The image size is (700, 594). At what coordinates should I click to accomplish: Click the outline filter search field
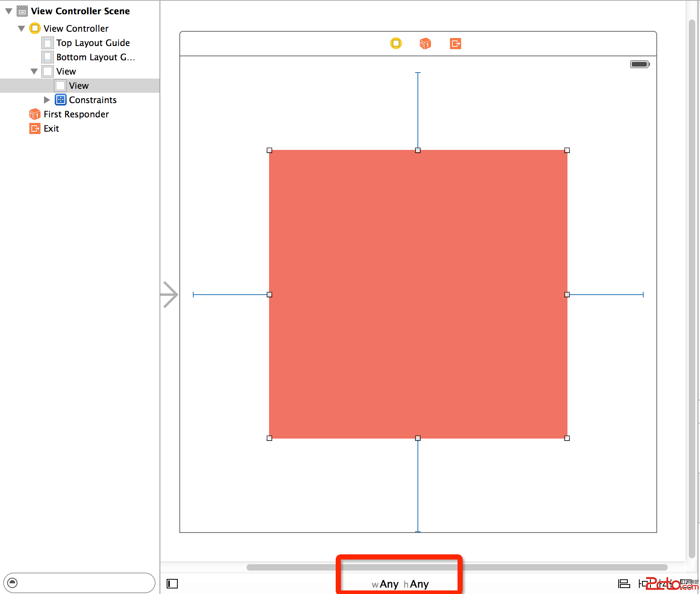click(x=83, y=583)
